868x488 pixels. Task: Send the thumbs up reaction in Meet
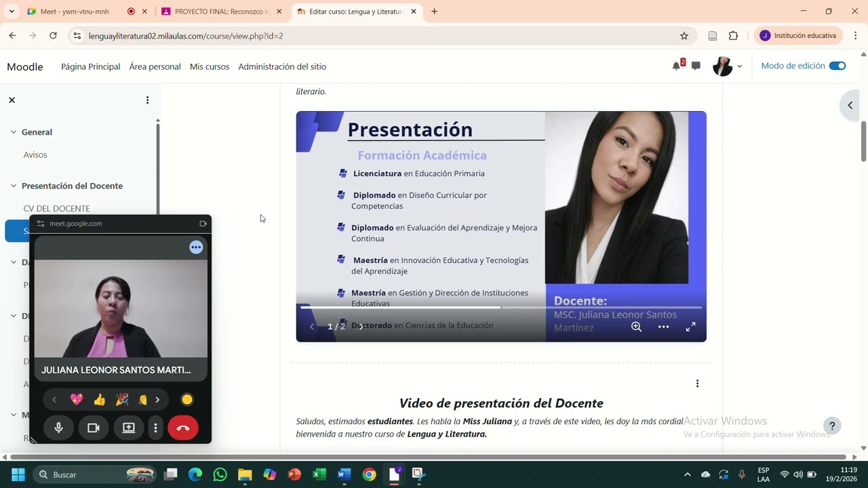pos(100,400)
